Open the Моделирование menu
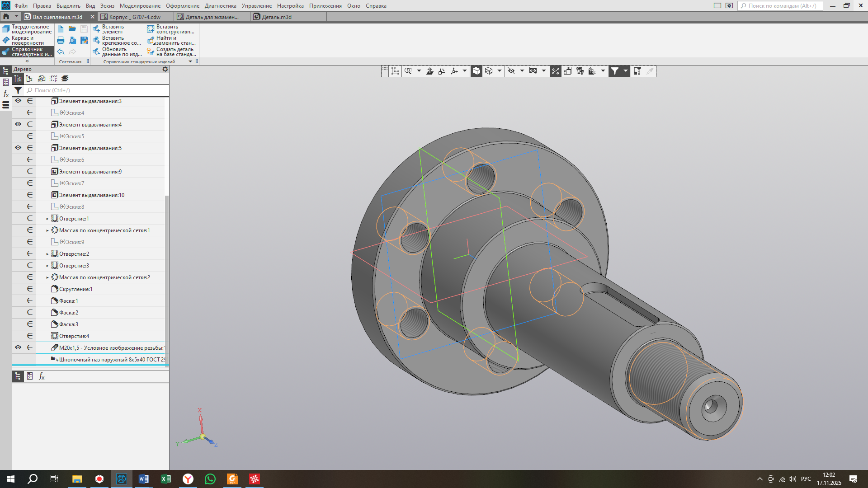Viewport: 868px width, 488px height. [140, 6]
